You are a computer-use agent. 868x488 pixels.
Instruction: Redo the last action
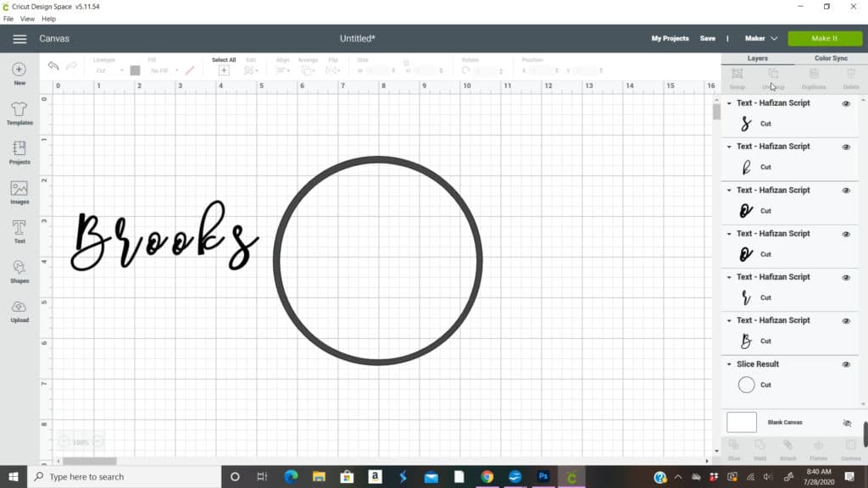click(x=71, y=66)
